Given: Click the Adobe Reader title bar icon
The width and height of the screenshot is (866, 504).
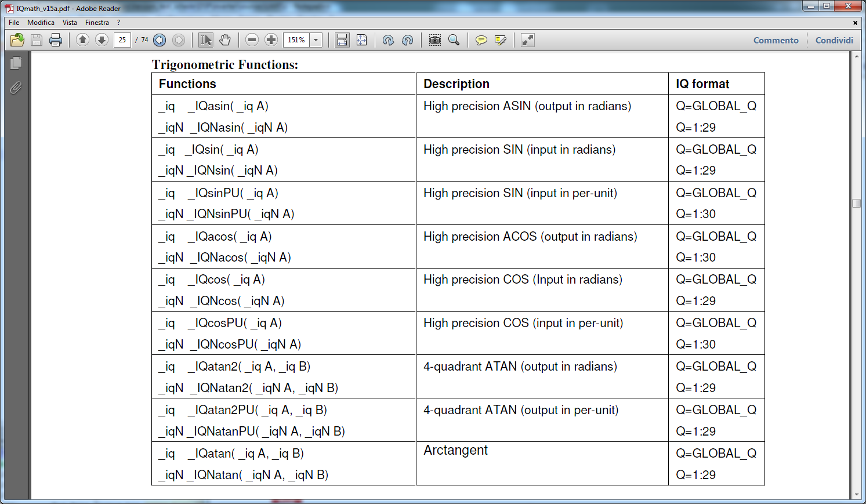Looking at the screenshot, I should click(9, 8).
